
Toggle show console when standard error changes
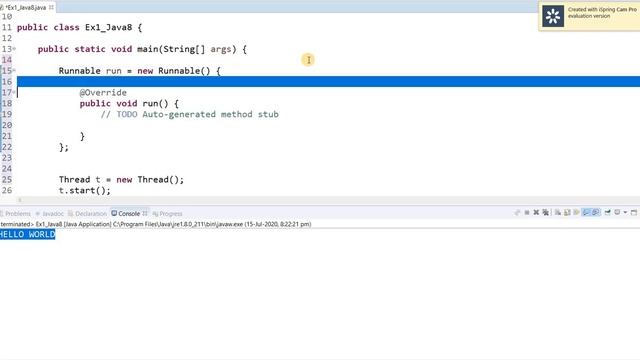click(x=596, y=212)
